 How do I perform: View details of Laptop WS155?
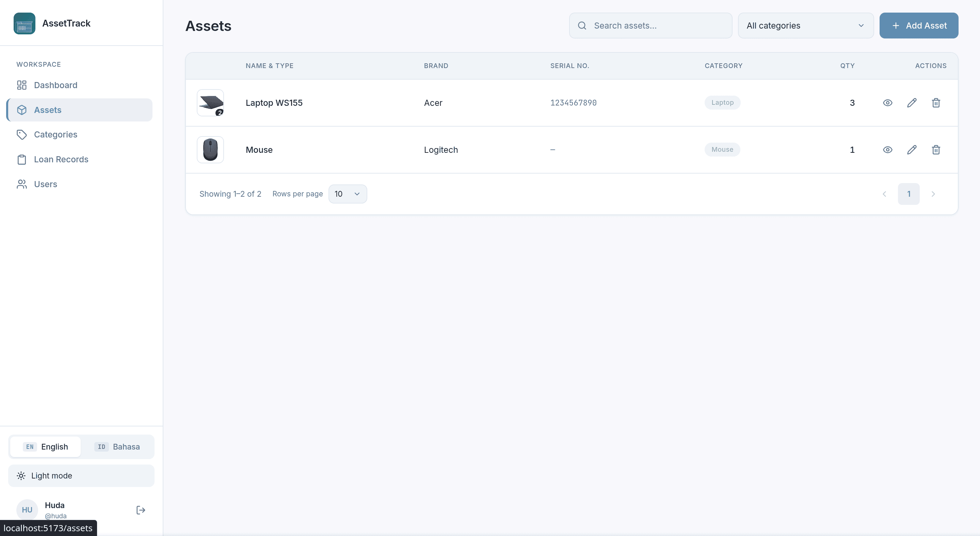click(x=887, y=103)
